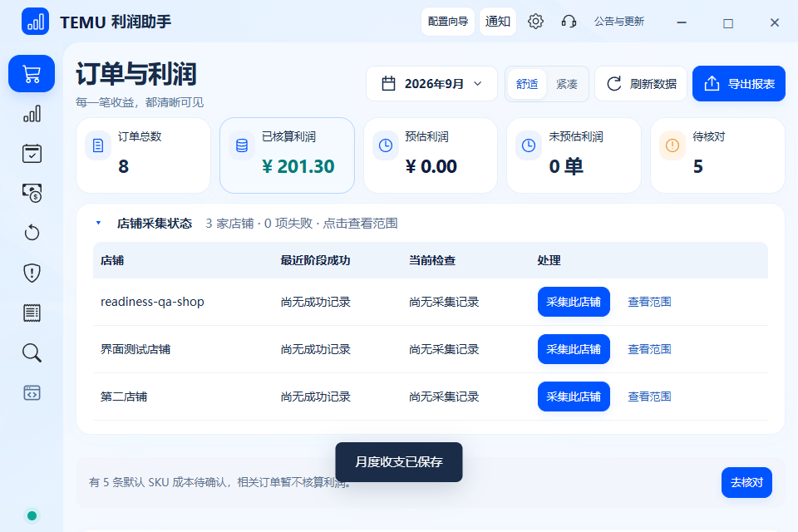Click 去核对 button
Image resolution: width=798 pixels, height=532 pixels.
click(x=746, y=482)
